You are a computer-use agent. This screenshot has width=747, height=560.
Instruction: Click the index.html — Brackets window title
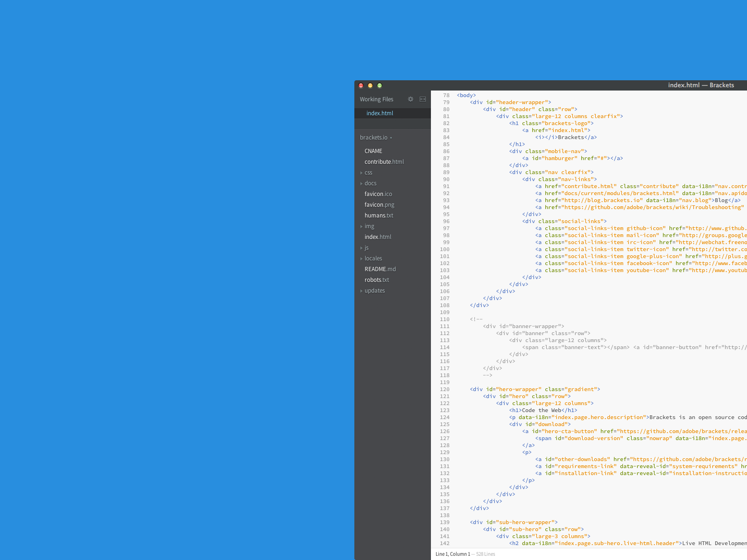tap(701, 85)
